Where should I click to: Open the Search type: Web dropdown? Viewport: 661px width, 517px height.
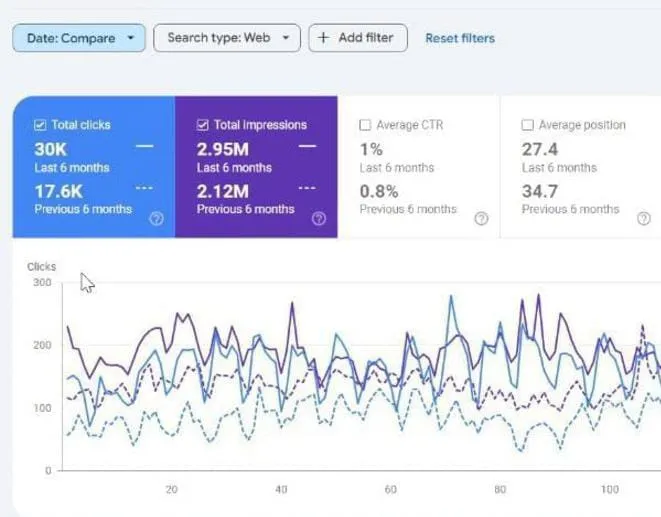[227, 38]
